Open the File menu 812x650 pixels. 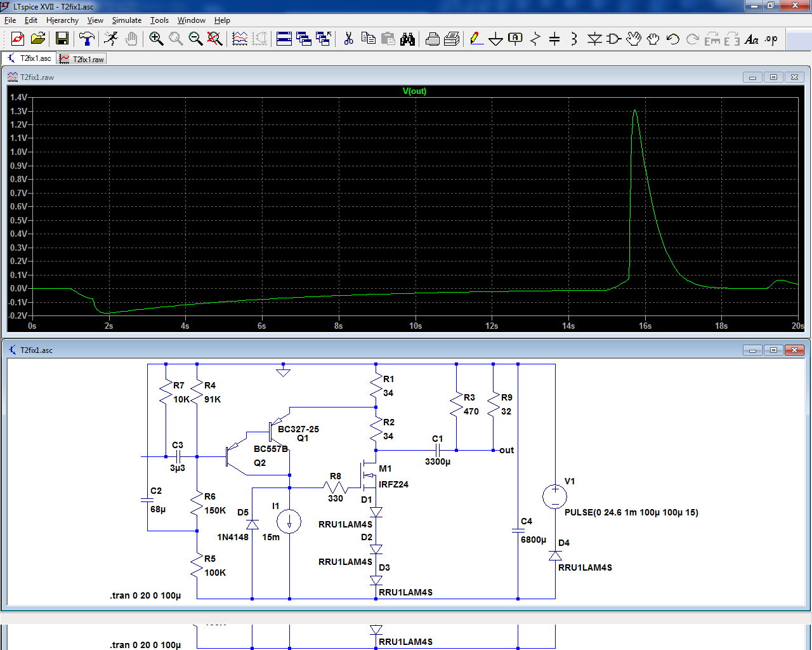pyautogui.click(x=10, y=20)
